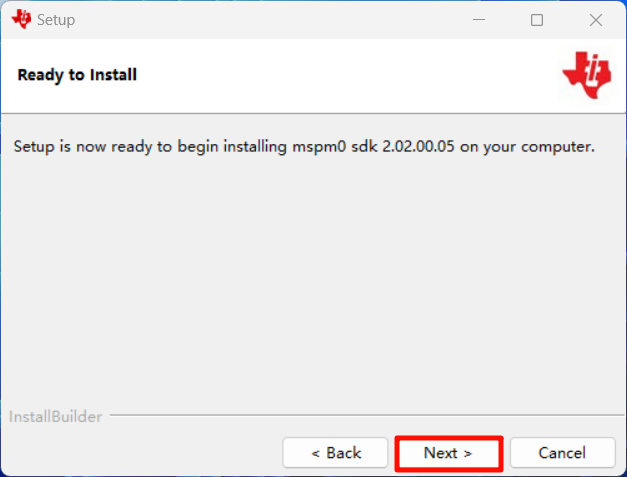
Task: Cancel the mspm0 sdk setup
Action: pyautogui.click(x=562, y=453)
